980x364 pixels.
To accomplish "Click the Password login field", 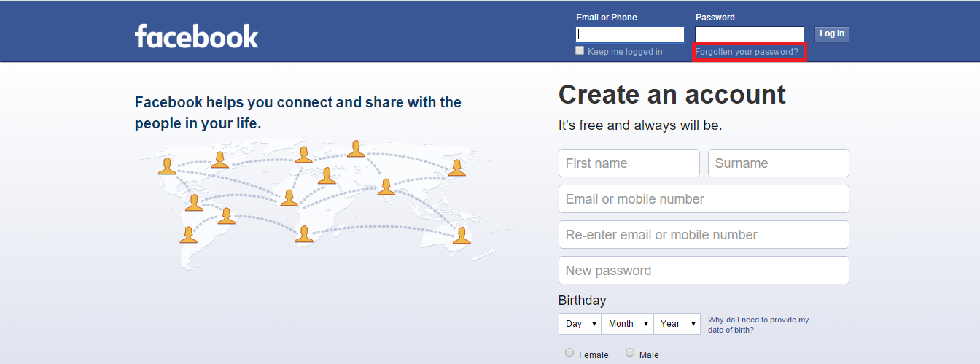I will (750, 34).
